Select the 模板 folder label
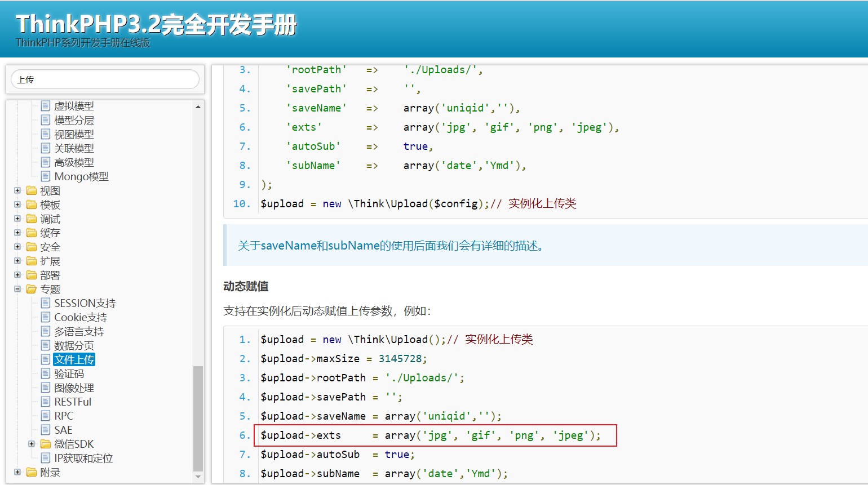Image resolution: width=868 pixels, height=485 pixels. pyautogui.click(x=50, y=204)
